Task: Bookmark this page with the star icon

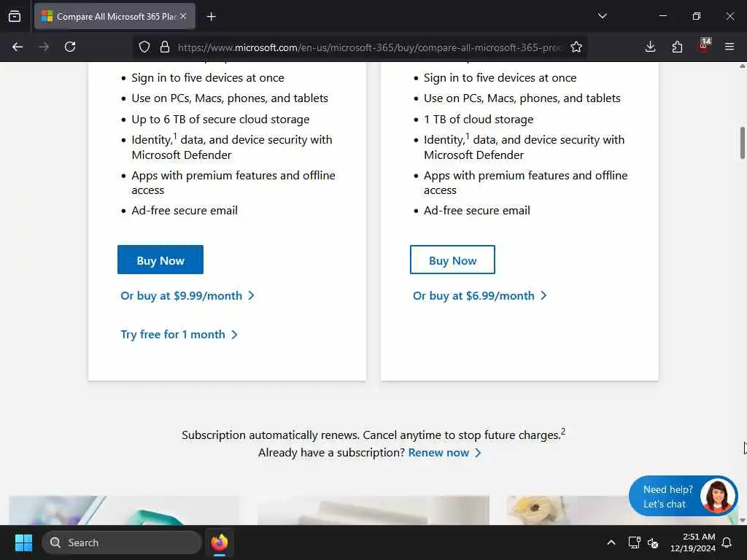Action: point(576,47)
